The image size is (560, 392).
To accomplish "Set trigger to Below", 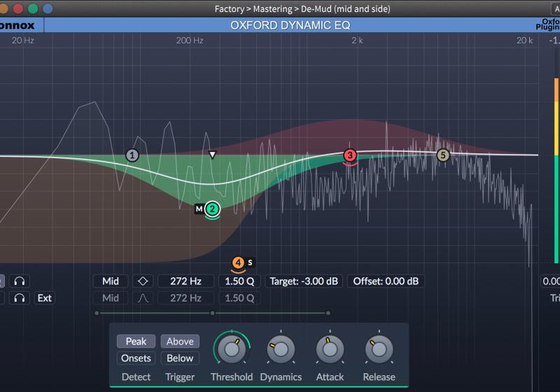I will point(180,358).
